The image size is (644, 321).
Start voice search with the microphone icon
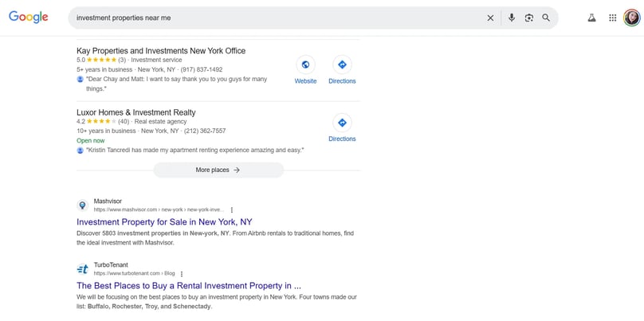512,18
